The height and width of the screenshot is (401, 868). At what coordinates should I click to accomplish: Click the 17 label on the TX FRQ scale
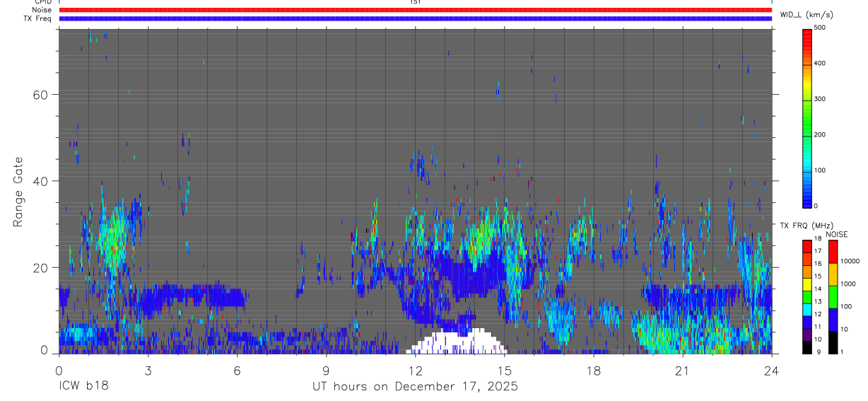[818, 251]
